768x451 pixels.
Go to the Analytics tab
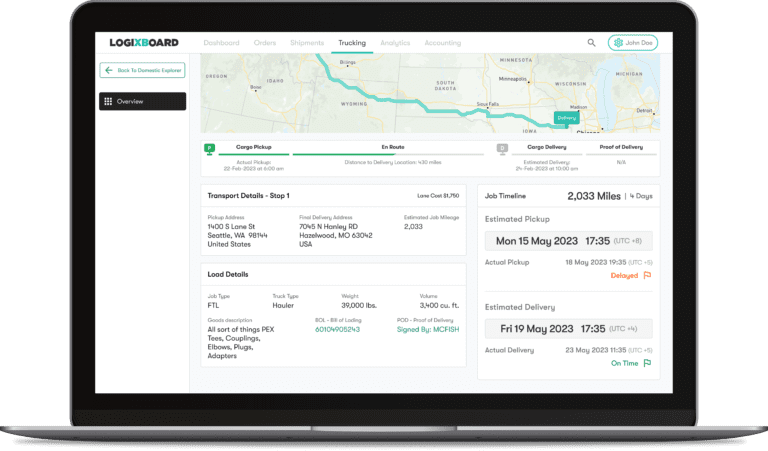(395, 43)
